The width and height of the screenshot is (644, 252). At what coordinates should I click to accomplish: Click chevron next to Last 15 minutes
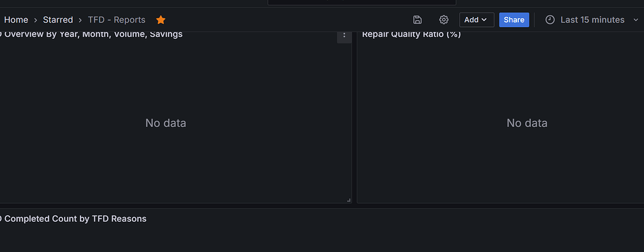(x=636, y=20)
